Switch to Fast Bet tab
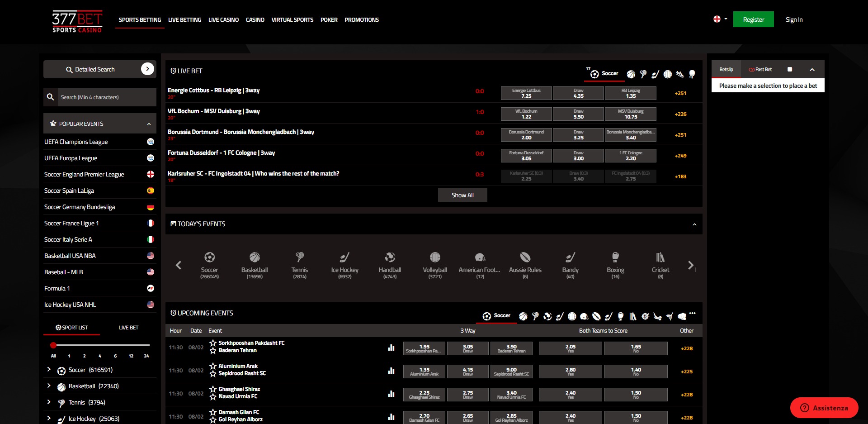 760,70
